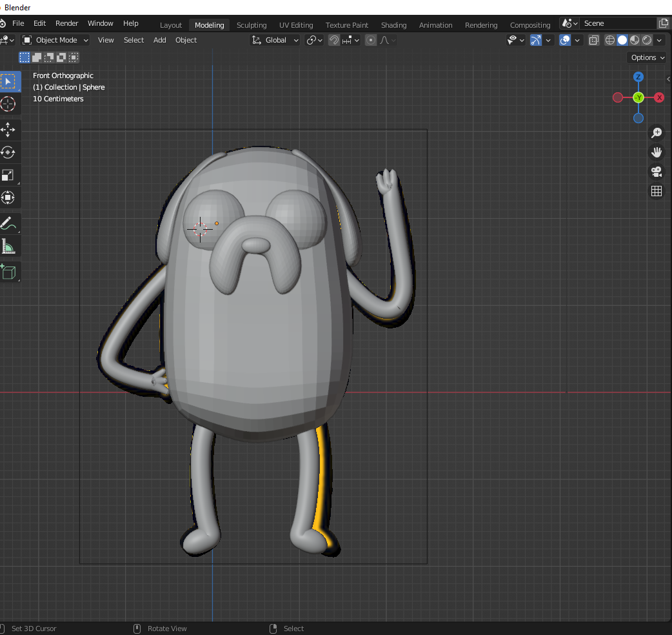Image resolution: width=672 pixels, height=635 pixels.
Task: Expand the sidebar with the edge arrow
Action: (x=669, y=79)
